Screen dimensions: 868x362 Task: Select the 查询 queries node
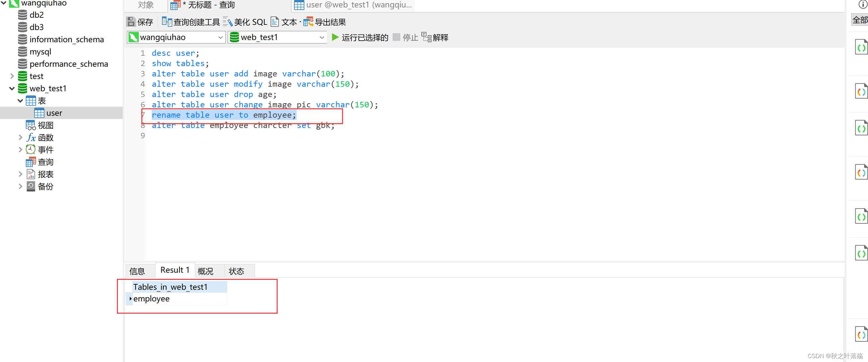[x=45, y=162]
